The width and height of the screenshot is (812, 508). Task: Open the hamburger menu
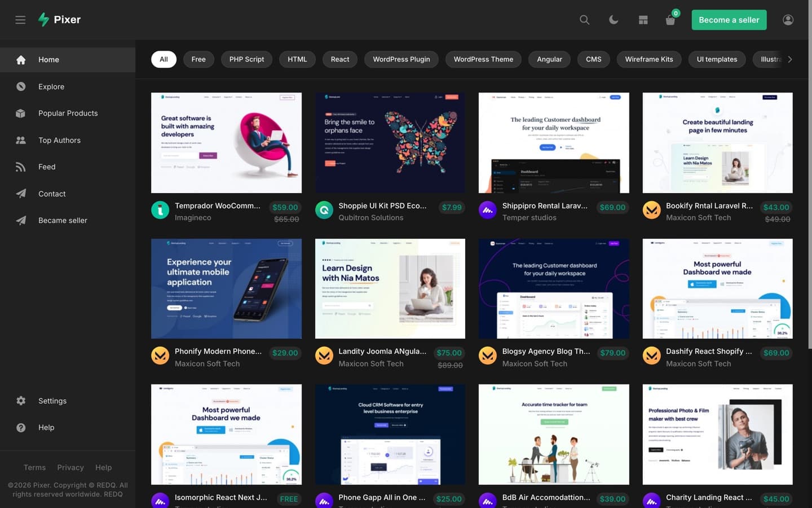point(20,20)
